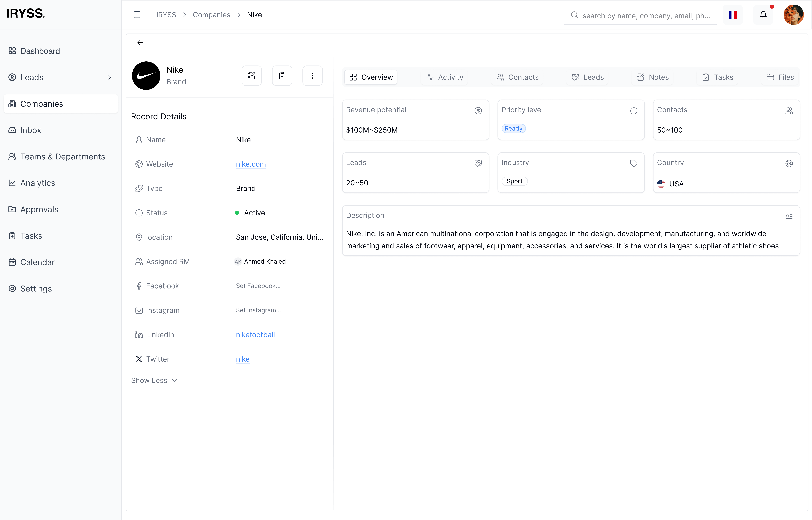The width and height of the screenshot is (812, 520).
Task: Click the location pin icon
Action: (x=139, y=237)
